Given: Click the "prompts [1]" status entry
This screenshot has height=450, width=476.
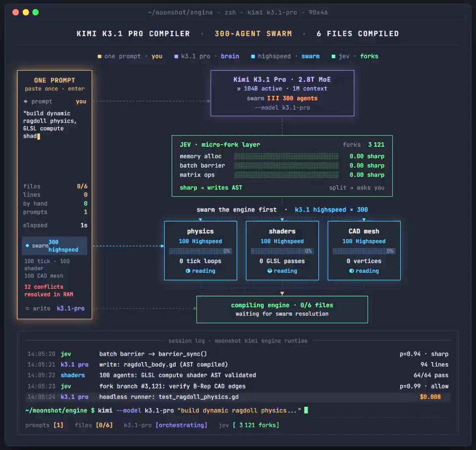Looking at the screenshot, I should (x=44, y=425).
